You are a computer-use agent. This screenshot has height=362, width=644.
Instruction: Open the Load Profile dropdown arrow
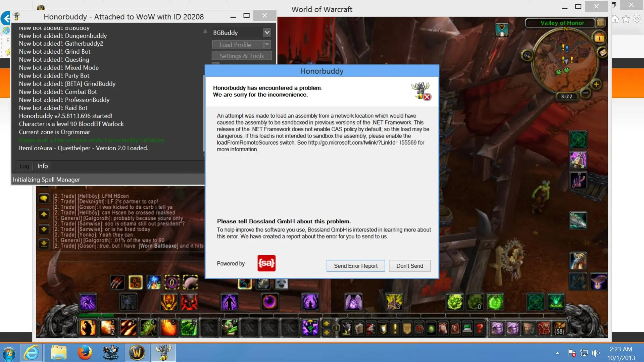(x=267, y=45)
